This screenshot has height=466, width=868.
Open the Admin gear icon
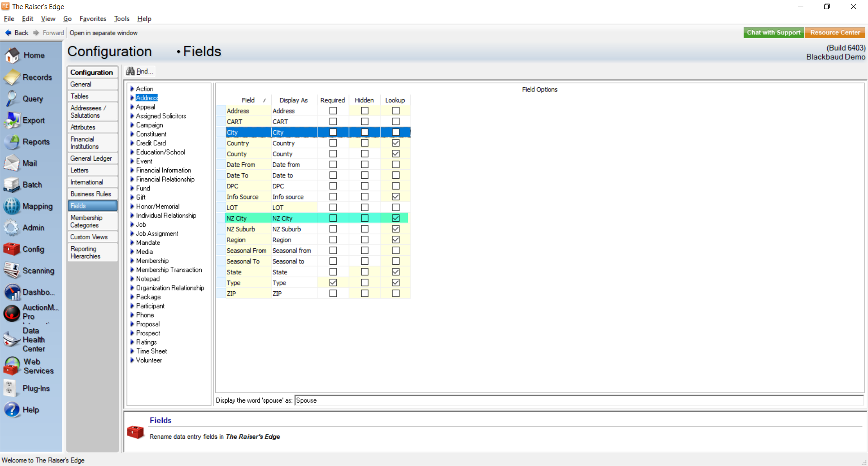11,228
